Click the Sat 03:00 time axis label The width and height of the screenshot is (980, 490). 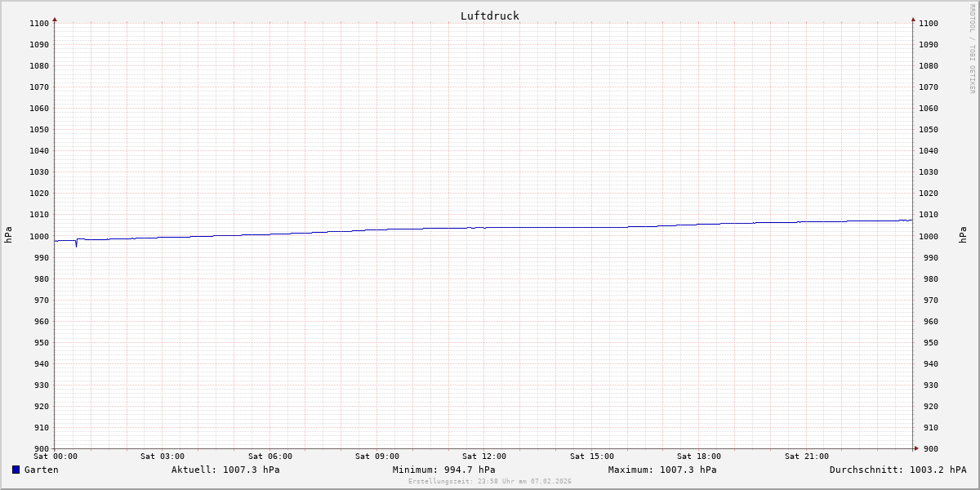[x=163, y=457]
